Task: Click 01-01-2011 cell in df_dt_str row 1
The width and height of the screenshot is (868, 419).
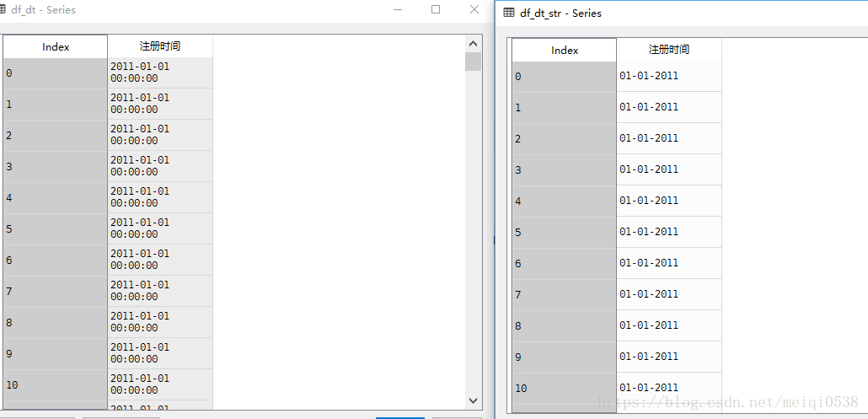Action: pyautogui.click(x=669, y=107)
